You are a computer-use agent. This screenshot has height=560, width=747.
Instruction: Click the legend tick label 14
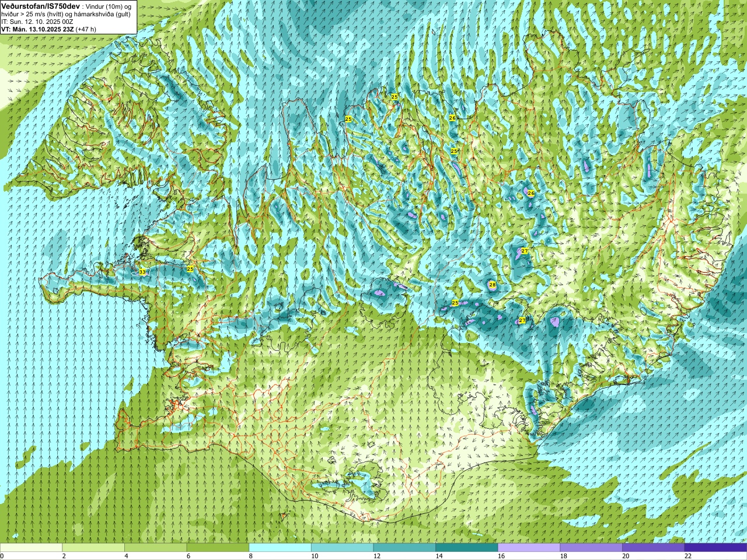point(439,556)
